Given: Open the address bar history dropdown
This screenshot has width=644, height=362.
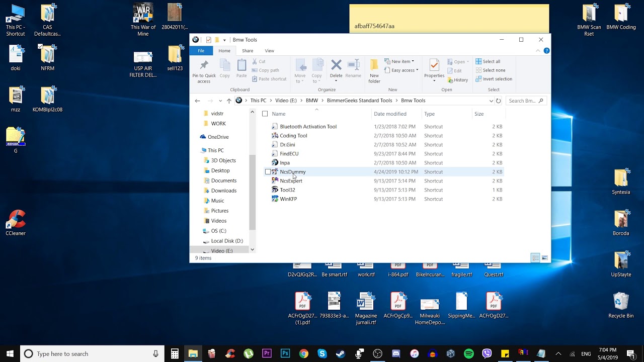Looking at the screenshot, I should click(x=491, y=101).
